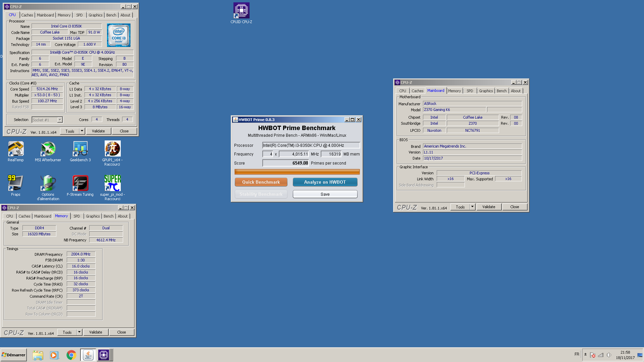Open SPD tab in bottom-left CPU-Z window
This screenshot has height=362, width=644.
tap(77, 216)
